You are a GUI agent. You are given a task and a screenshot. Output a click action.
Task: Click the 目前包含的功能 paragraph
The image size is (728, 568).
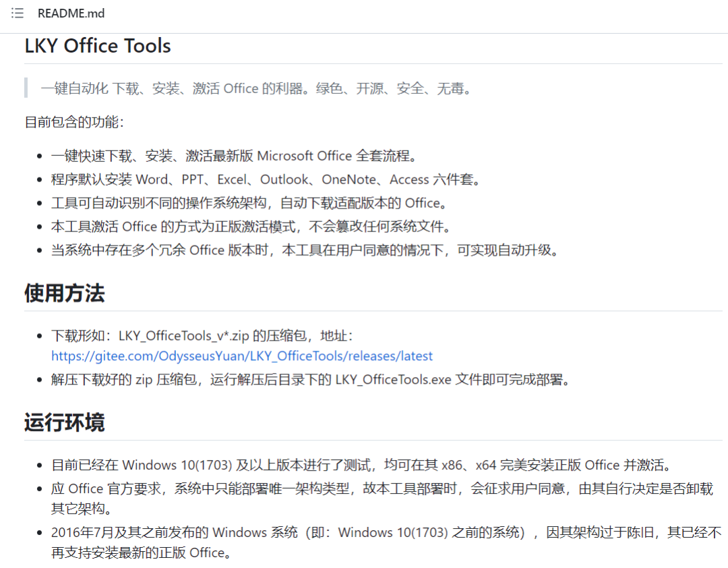pos(74,122)
